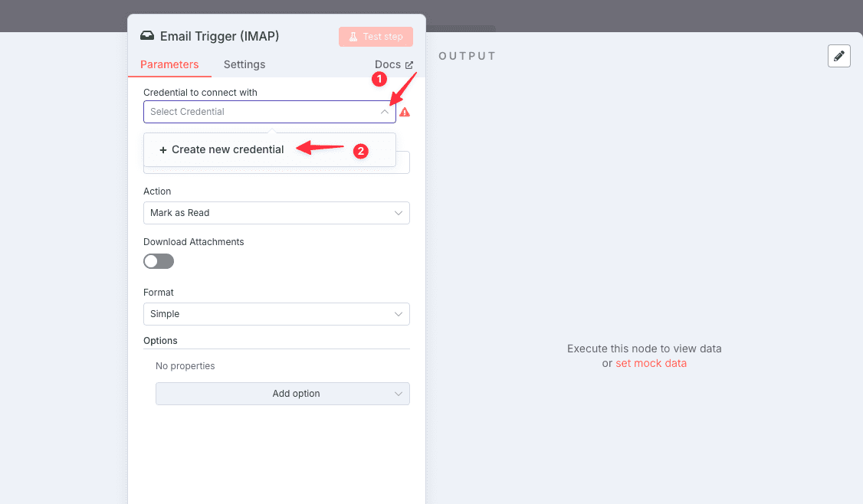Image resolution: width=863 pixels, height=504 pixels.
Task: Click the plus icon before Create new credential
Action: (163, 150)
